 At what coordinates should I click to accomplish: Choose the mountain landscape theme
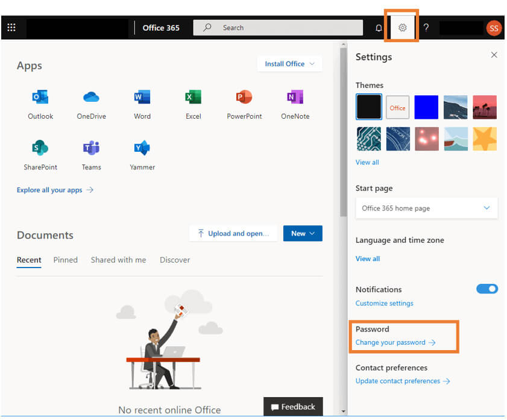pyautogui.click(x=455, y=107)
